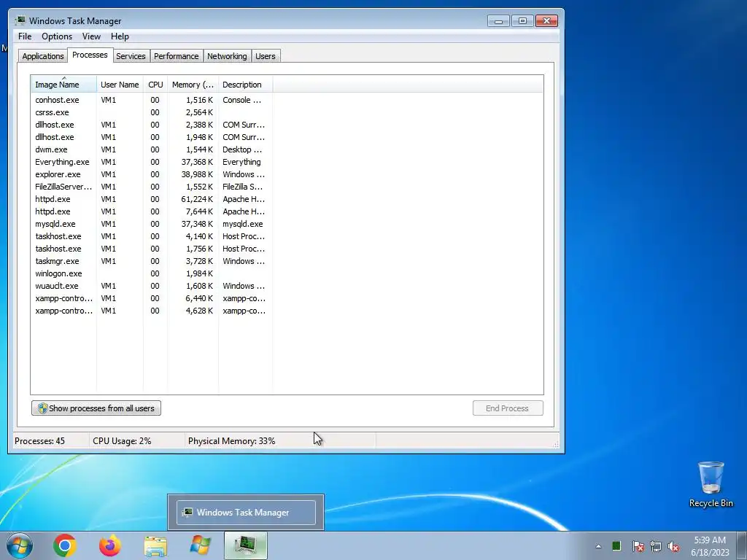Open the clock showing 5:39 AM
This screenshot has height=560, width=747.
pos(710,545)
